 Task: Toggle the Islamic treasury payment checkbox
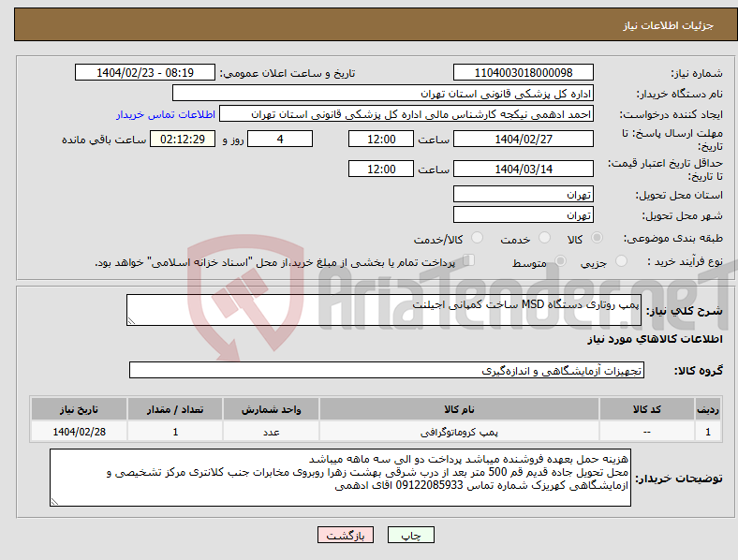(469, 260)
